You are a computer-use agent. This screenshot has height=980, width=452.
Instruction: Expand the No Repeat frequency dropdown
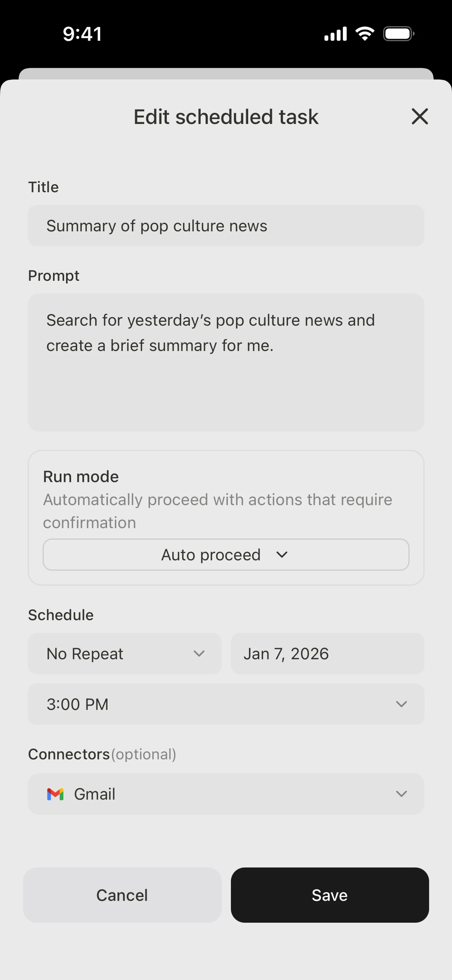(124, 654)
